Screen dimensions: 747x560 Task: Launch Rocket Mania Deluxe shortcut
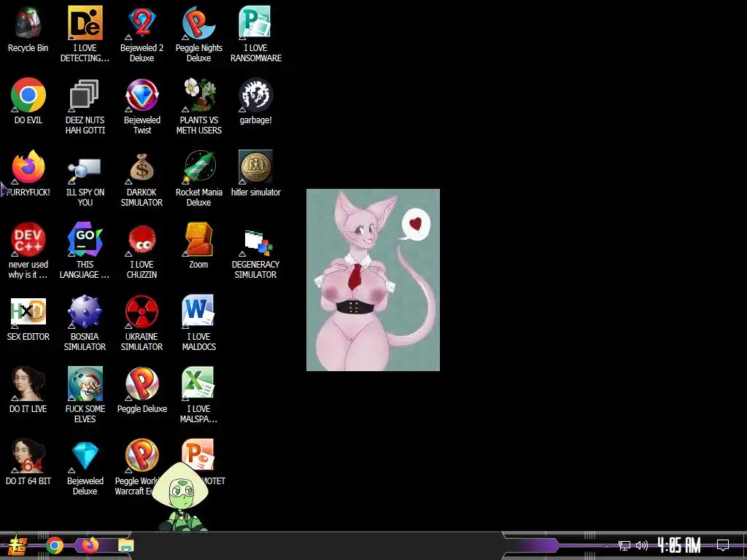pyautogui.click(x=198, y=167)
